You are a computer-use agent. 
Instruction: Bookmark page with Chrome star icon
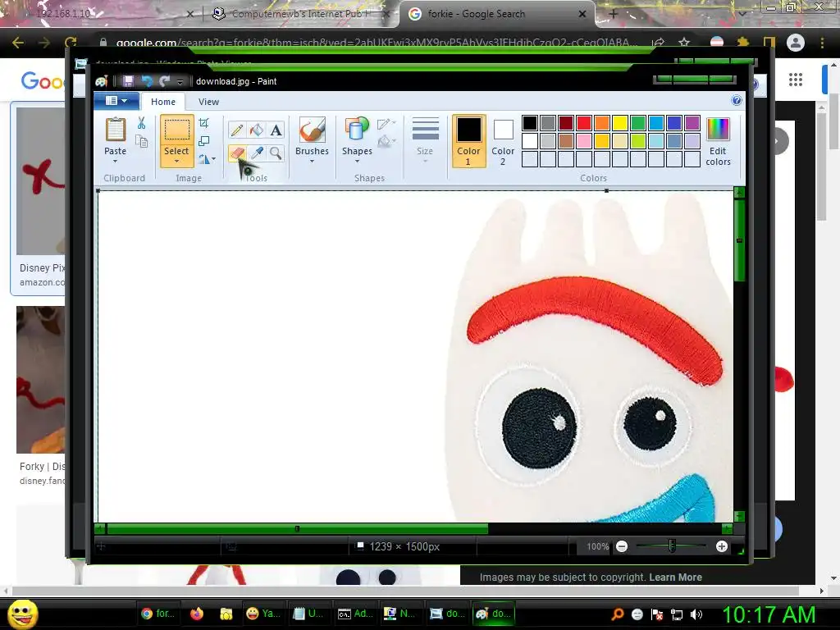point(684,43)
